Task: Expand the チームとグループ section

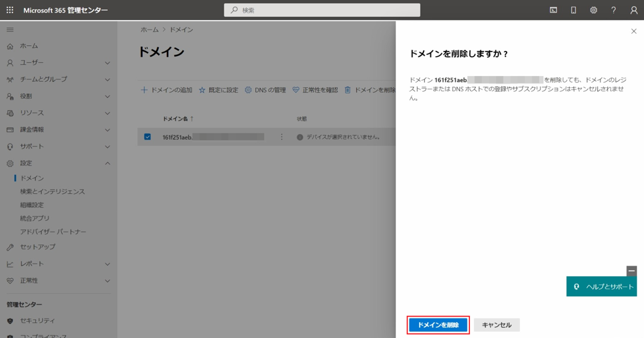Action: 107,79
